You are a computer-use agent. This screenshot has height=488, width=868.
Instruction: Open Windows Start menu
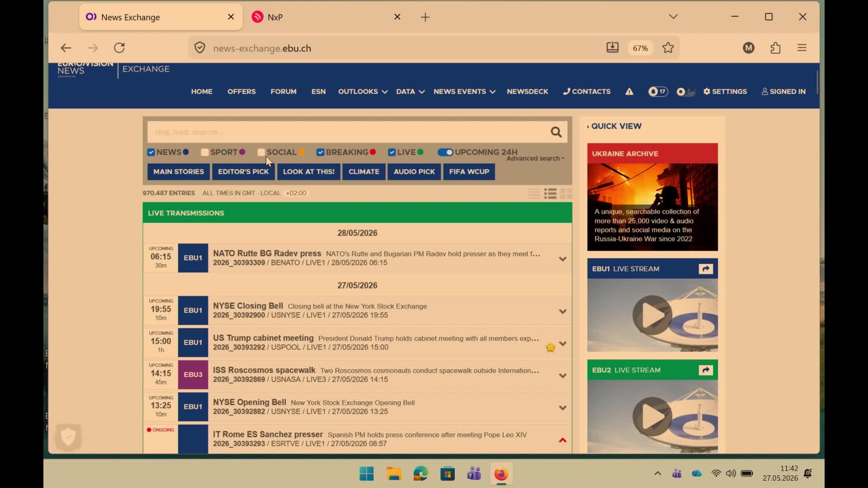pos(367,474)
